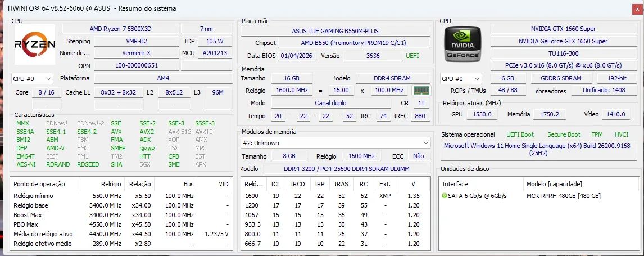Click the 'TU116-300' GPU chip field
This screenshot has width=644, height=256.
(563, 53)
